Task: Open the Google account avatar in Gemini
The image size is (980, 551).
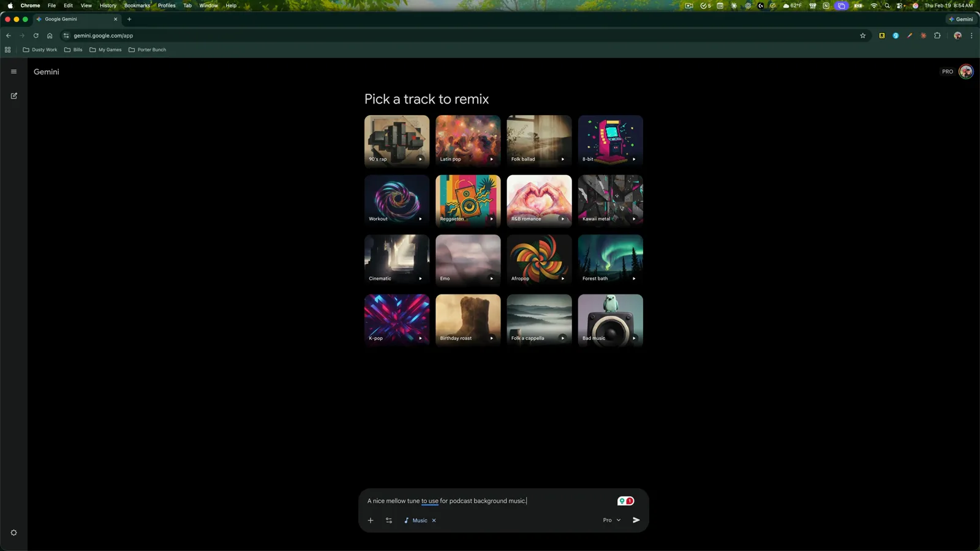Action: click(966, 72)
